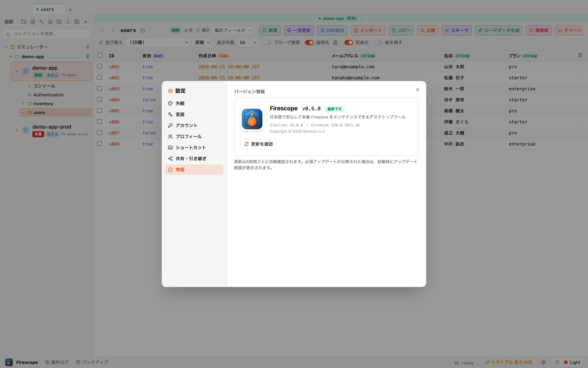Check the checkbox for row u005
This screenshot has width=588, height=368.
(99, 111)
